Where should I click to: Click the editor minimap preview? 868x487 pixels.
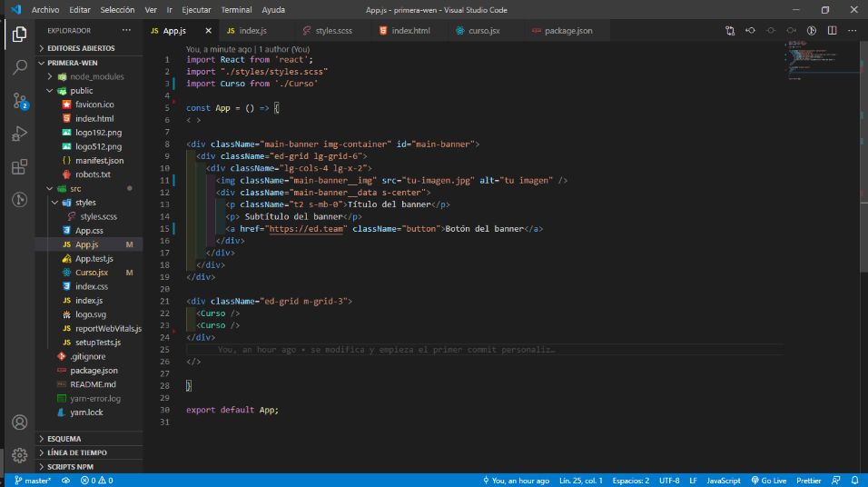[822, 59]
